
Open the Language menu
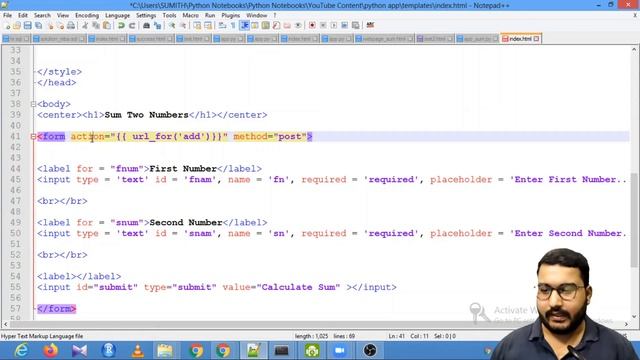pyautogui.click(x=117, y=15)
